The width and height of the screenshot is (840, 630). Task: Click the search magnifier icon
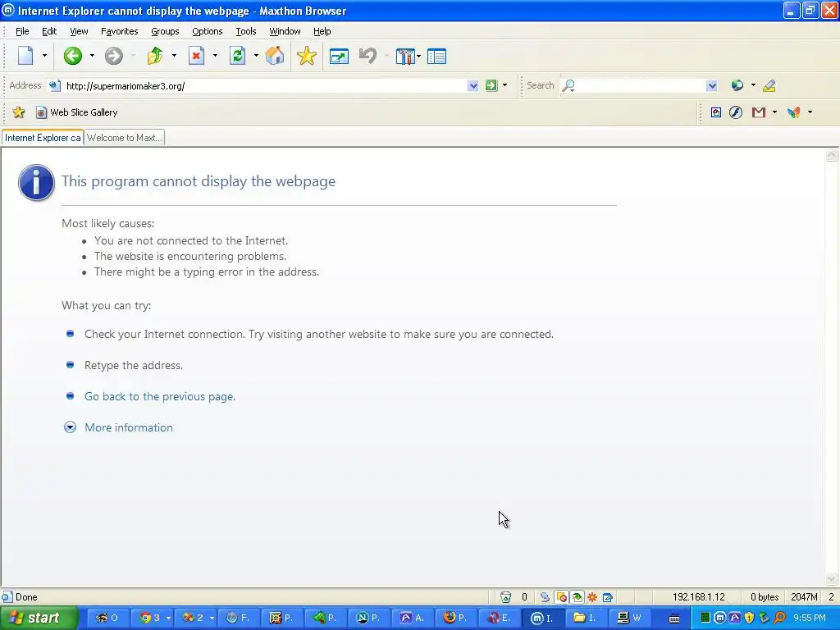(x=568, y=85)
